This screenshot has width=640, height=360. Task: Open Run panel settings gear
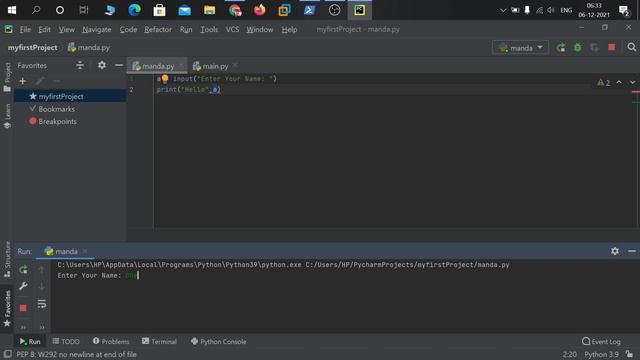point(615,251)
